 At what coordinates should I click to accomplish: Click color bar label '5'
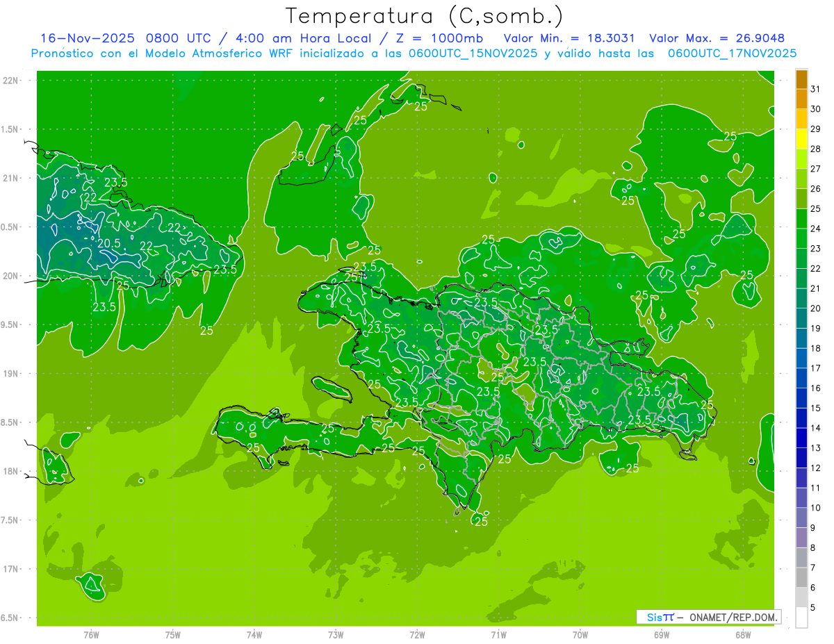click(x=813, y=608)
